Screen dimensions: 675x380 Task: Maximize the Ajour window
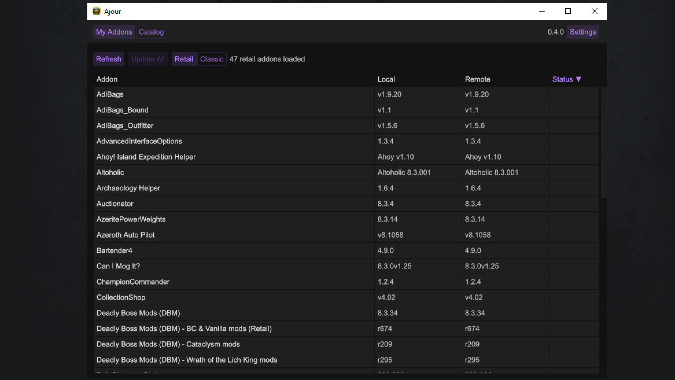[568, 11]
